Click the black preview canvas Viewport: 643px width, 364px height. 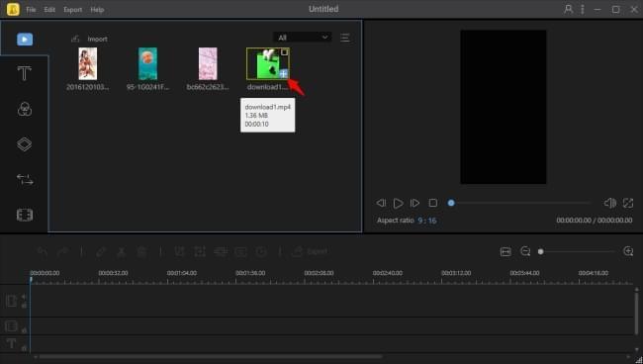pyautogui.click(x=504, y=107)
